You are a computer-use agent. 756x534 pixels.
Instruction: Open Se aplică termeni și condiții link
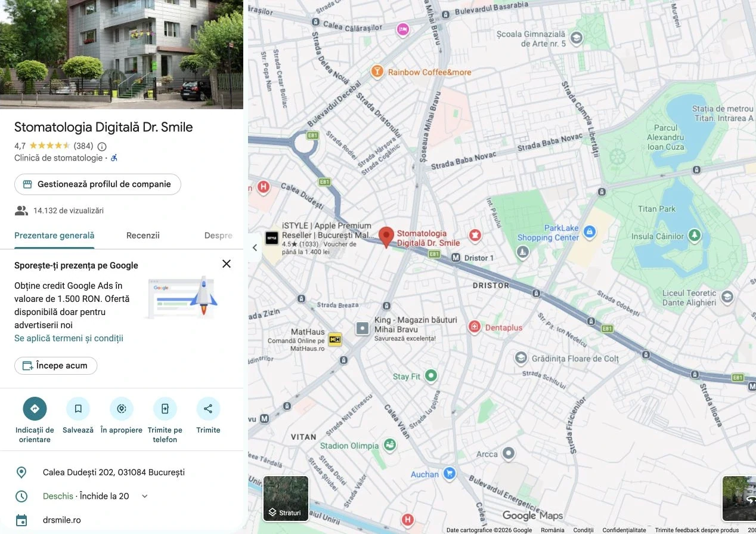(x=69, y=338)
